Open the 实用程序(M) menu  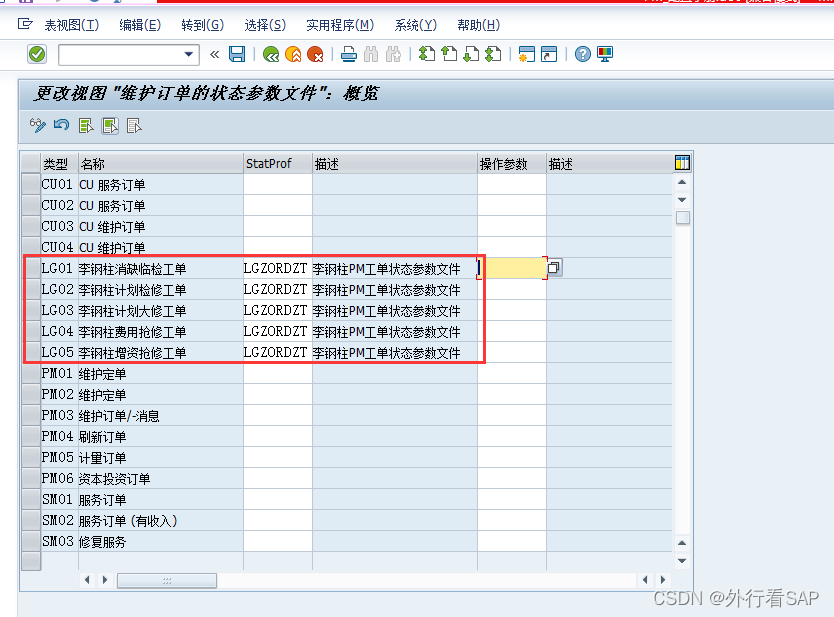coord(340,25)
